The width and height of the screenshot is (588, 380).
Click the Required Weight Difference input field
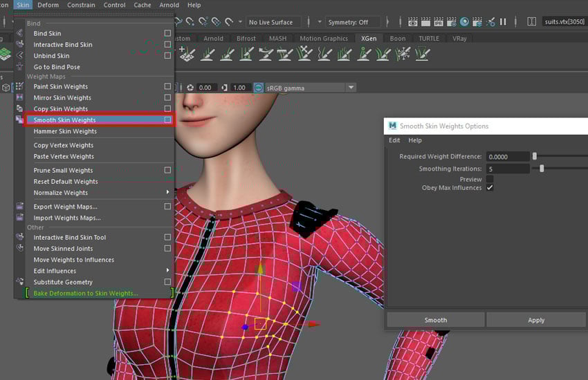(x=508, y=157)
